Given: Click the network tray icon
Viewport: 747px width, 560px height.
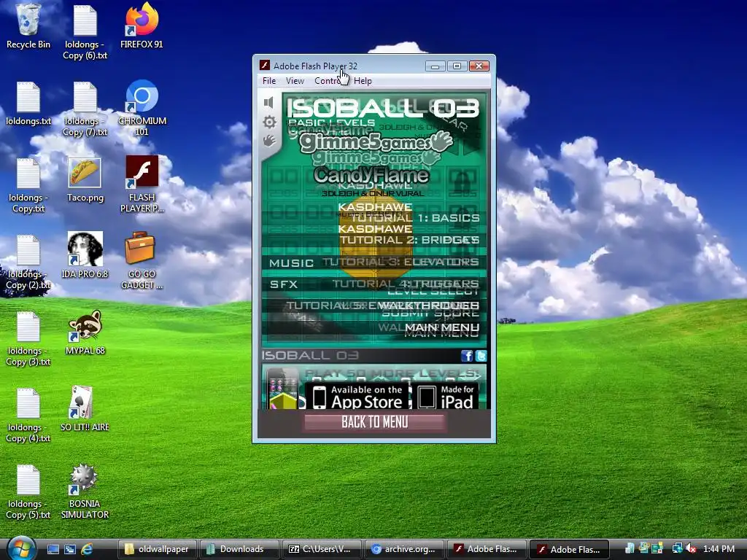Looking at the screenshot, I should coord(677,548).
